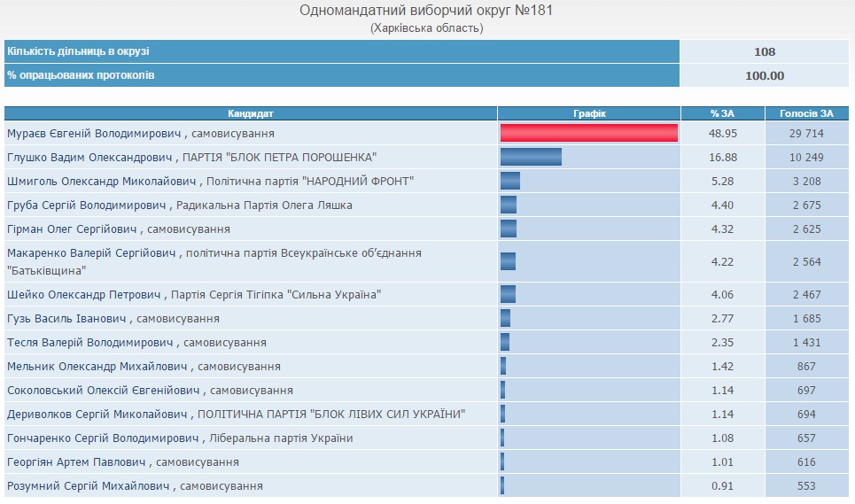Click the bar for Шейко Олександр Петрович

(x=508, y=294)
